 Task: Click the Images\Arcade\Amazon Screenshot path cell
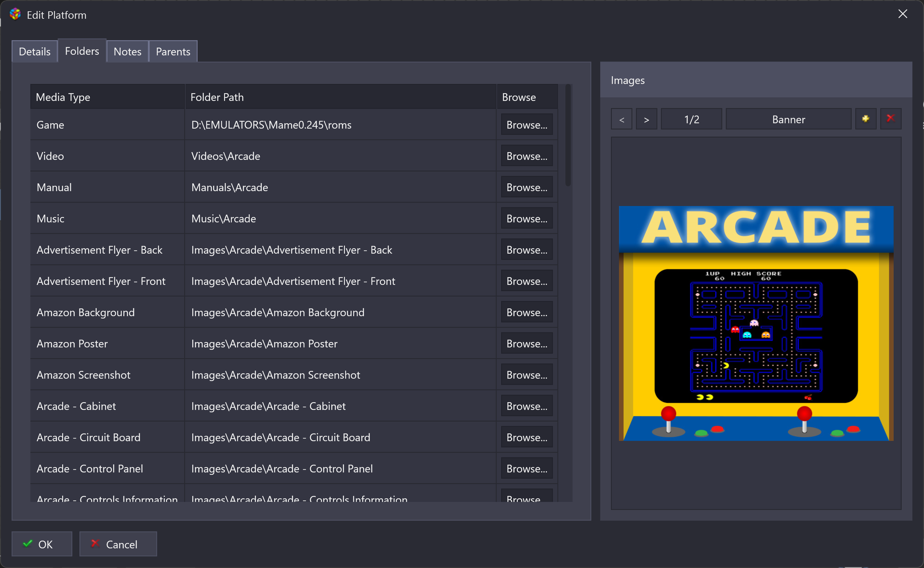tap(340, 374)
